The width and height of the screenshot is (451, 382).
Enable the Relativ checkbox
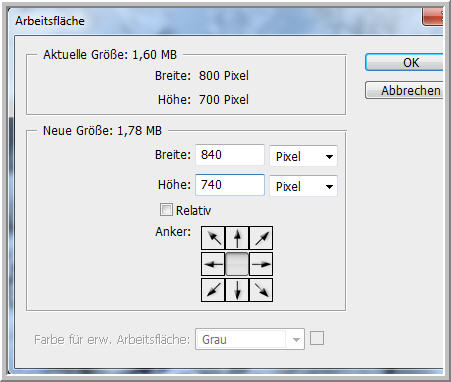click(x=166, y=210)
